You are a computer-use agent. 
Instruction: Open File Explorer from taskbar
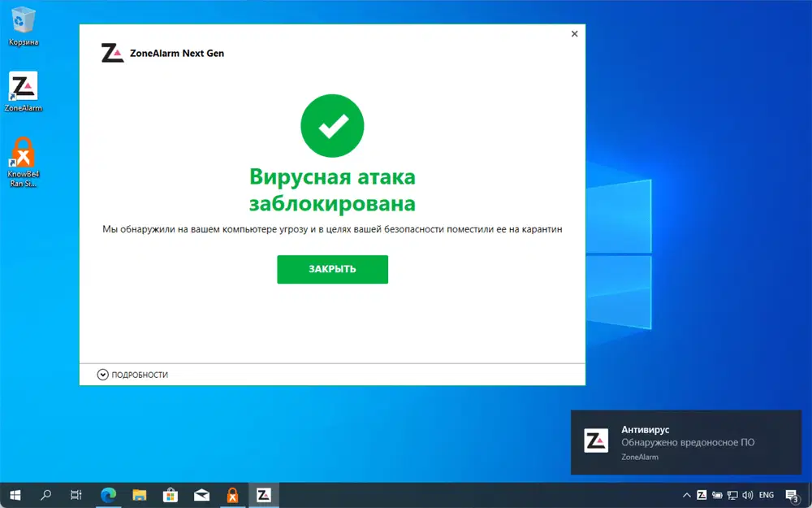140,495
